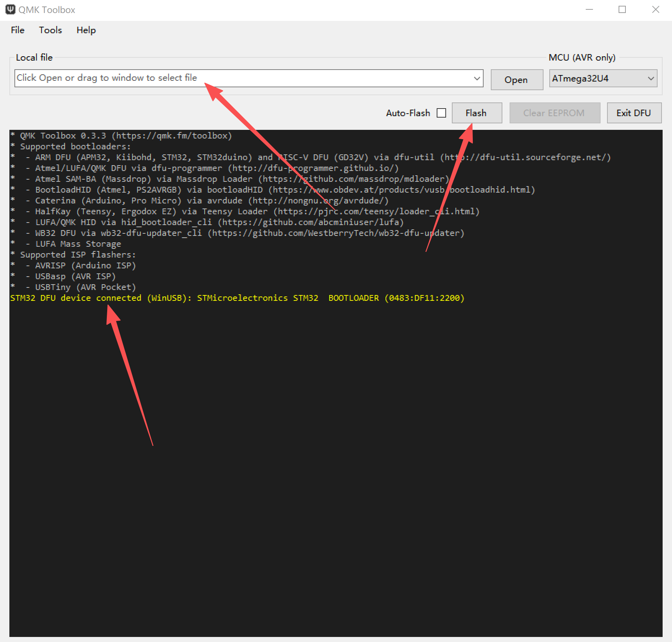Screen dimensions: 672x642
Task: Click the qmk.fm/toolbox URL in the log
Action: coord(172,136)
